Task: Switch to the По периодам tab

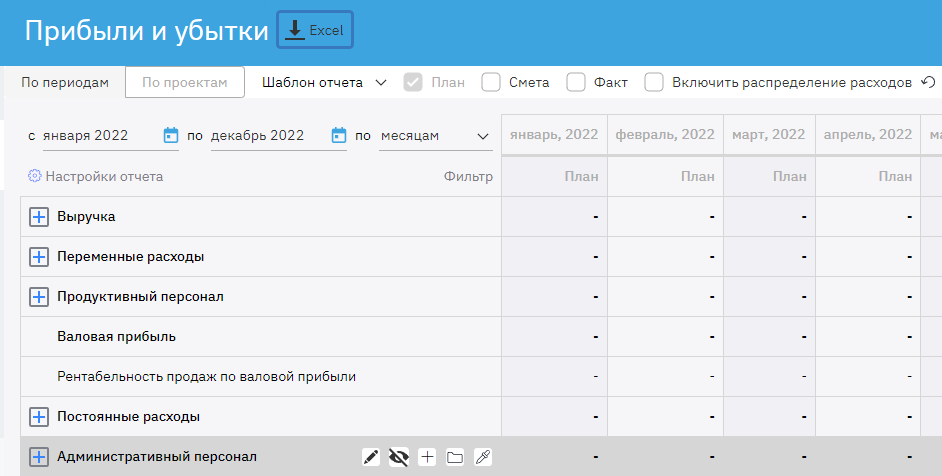Action: coord(65,82)
